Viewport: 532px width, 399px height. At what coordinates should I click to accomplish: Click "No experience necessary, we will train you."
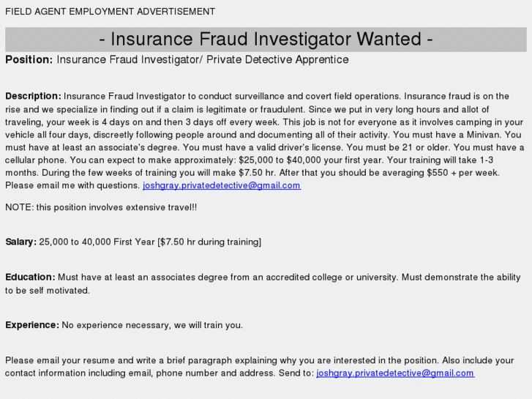tap(152, 324)
